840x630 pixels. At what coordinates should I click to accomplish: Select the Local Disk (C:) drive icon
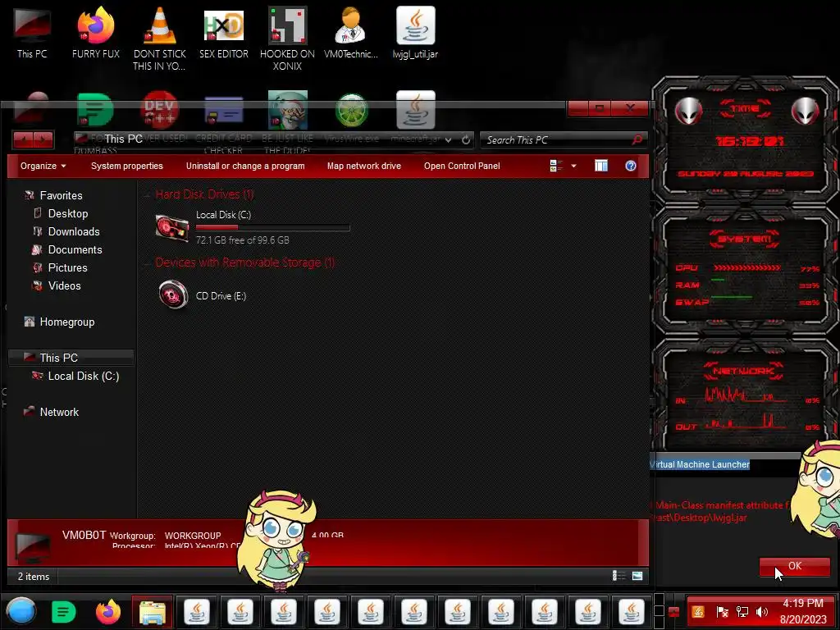(172, 228)
